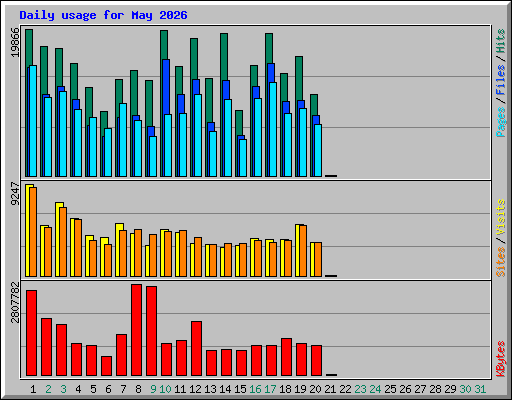Click the Files legend label
512x400 pixels.
pyautogui.click(x=500, y=79)
